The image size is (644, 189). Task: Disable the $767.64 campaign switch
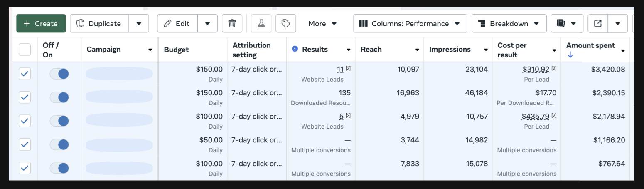(x=59, y=168)
